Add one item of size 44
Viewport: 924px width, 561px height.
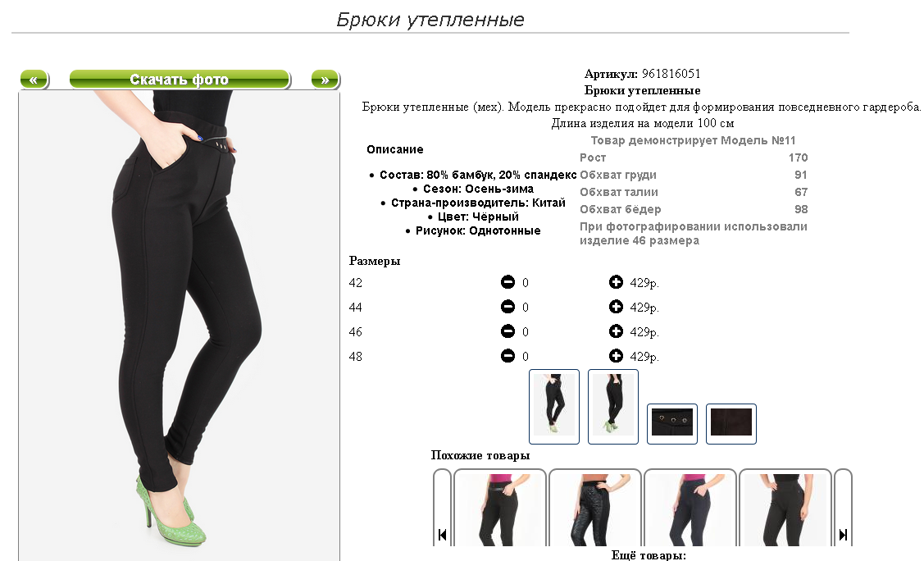[616, 307]
